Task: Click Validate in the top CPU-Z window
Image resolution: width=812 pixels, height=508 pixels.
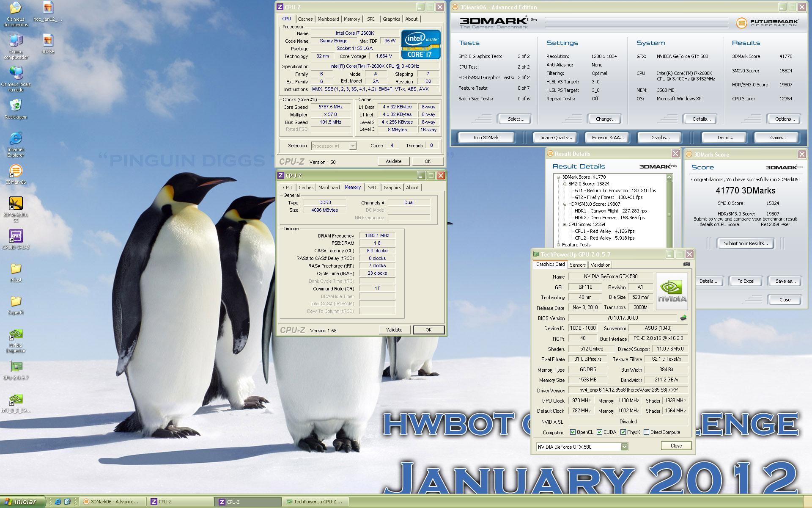Action: pos(393,161)
